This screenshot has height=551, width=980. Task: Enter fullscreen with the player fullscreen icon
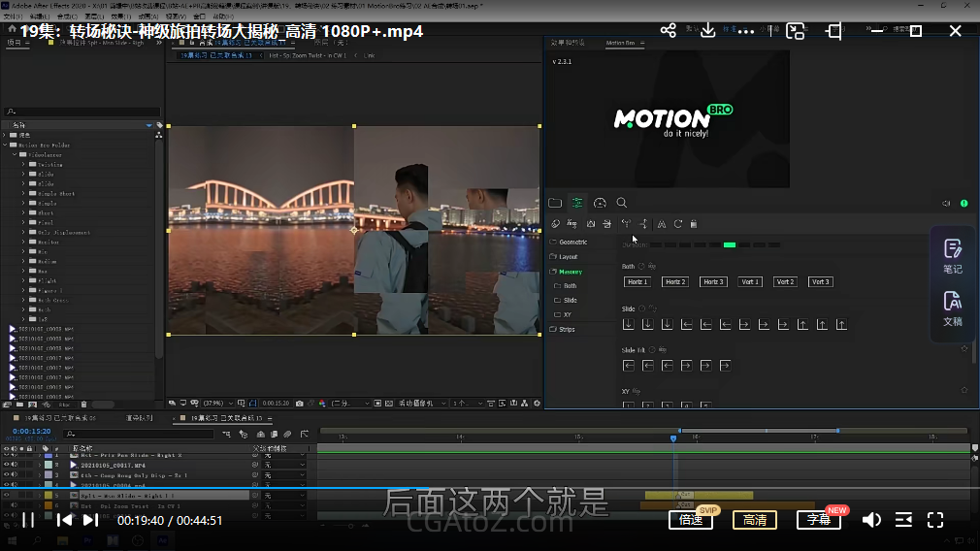935,520
